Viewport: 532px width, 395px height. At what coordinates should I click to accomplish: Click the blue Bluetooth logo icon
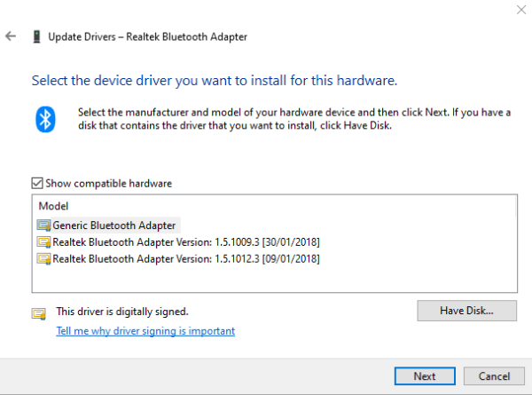pos(45,119)
